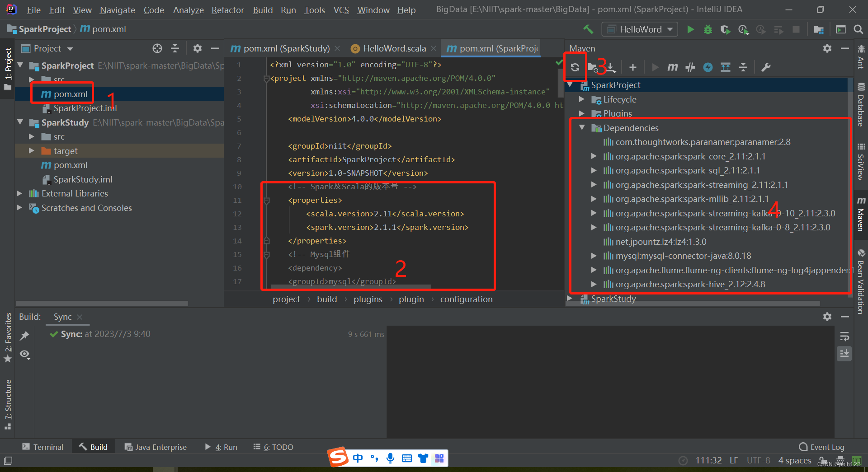Locate opened file with crosshair icon
Screen dimensions: 868x472
coord(157,48)
